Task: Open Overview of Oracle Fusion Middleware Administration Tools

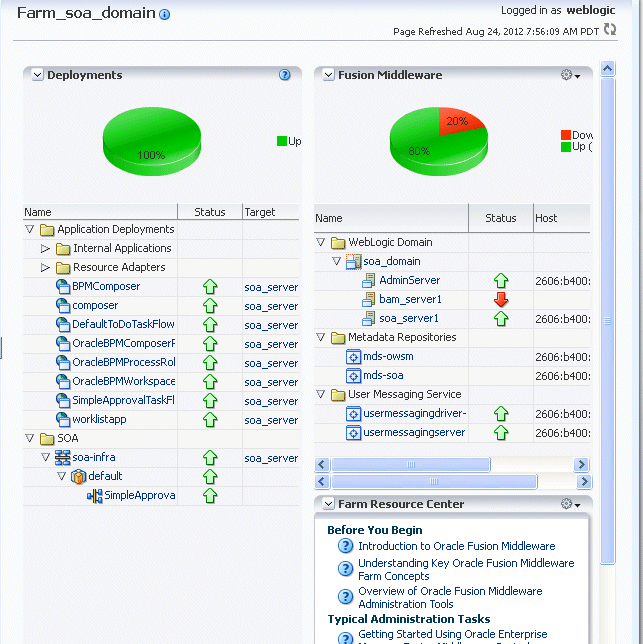Action: pyautogui.click(x=450, y=597)
